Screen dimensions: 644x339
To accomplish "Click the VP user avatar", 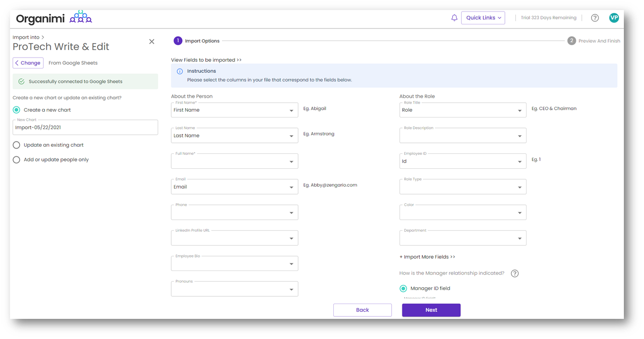I will (x=614, y=18).
